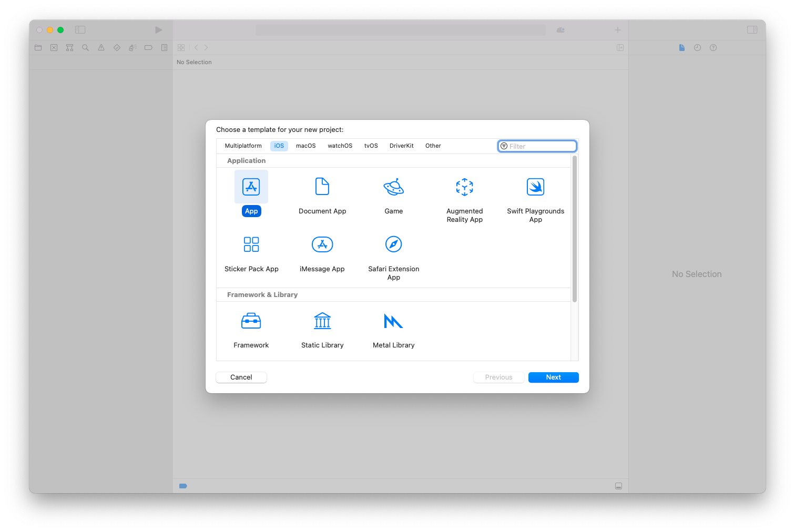Click the Run play button
This screenshot has height=532, width=795.
pos(158,30)
